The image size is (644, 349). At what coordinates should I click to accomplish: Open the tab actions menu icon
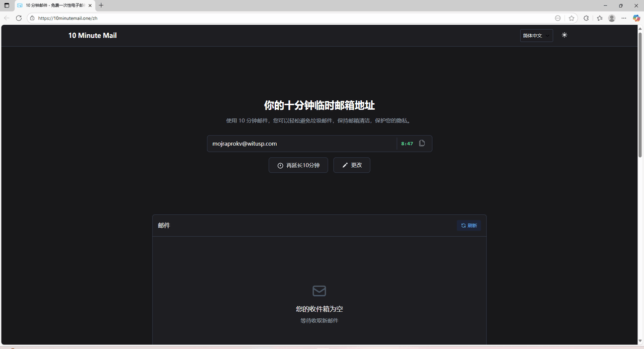click(7, 6)
